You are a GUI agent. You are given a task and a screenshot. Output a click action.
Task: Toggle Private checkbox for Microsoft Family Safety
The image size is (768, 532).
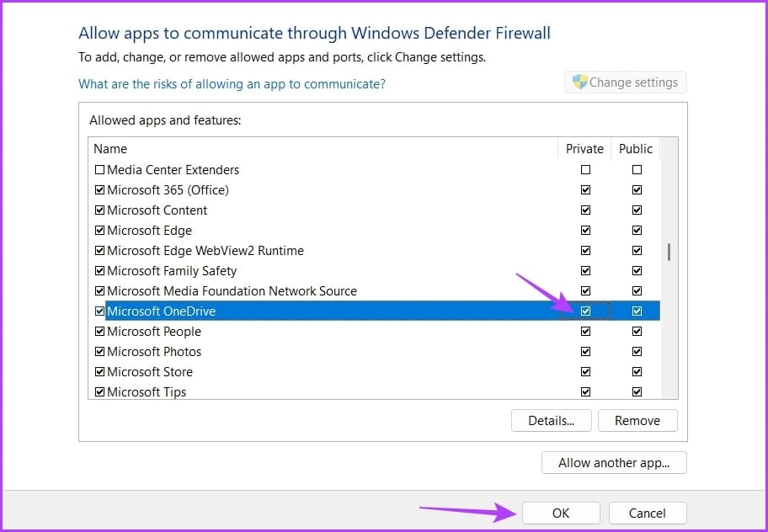[x=585, y=271]
